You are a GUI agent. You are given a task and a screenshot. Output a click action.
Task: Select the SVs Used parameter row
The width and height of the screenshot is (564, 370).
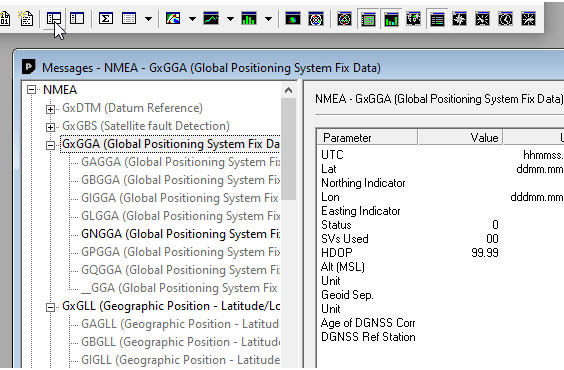pos(441,239)
